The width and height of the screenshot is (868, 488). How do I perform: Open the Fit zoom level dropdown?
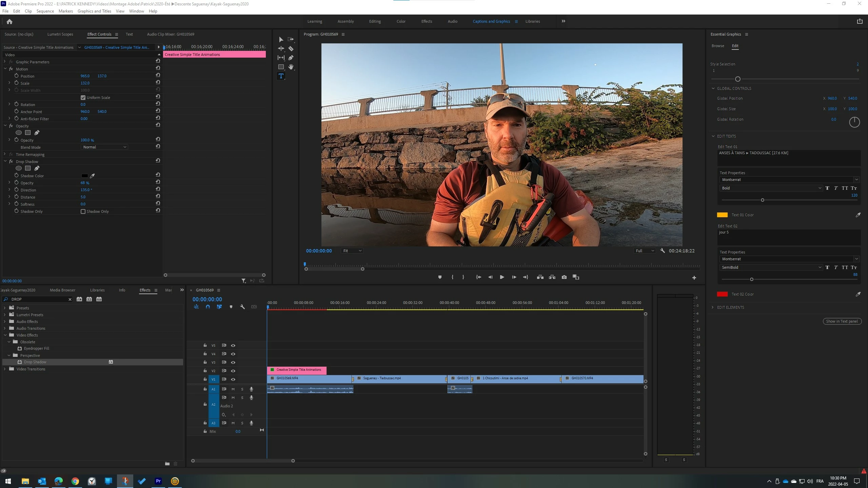pos(352,251)
